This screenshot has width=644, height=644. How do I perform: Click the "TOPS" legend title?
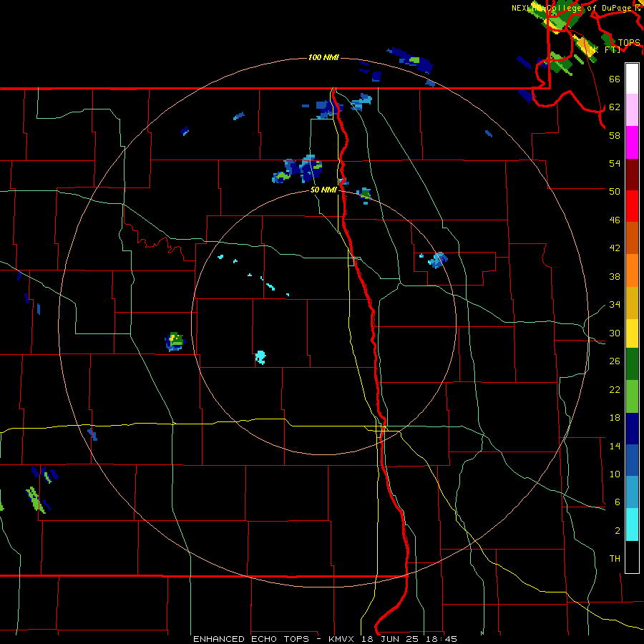coord(629,43)
